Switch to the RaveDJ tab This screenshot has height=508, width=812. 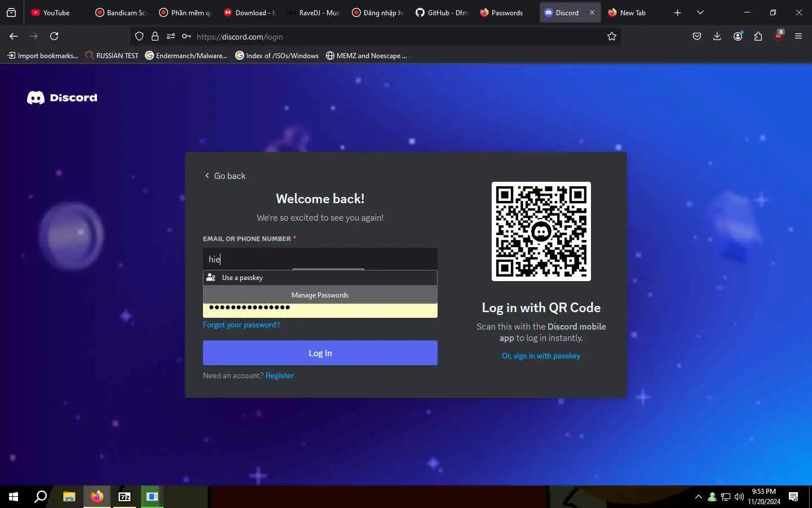tap(314, 12)
